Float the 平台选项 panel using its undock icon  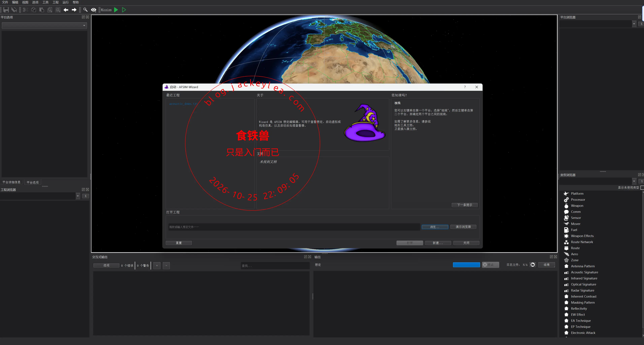click(x=83, y=17)
